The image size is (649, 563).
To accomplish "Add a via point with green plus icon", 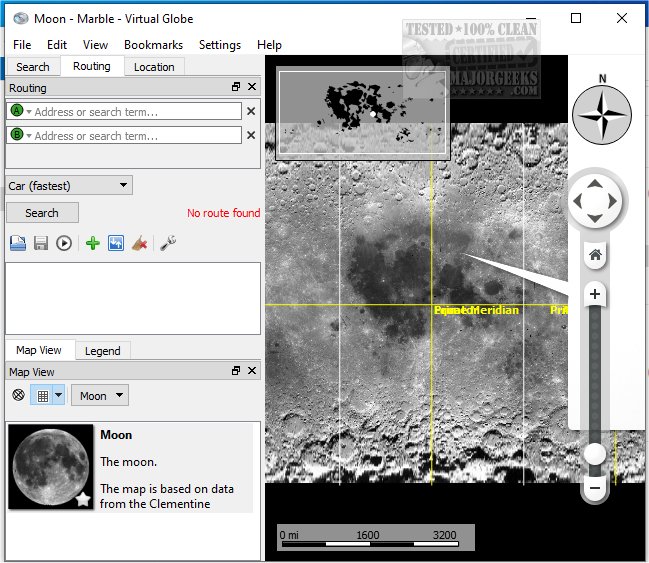I will click(x=92, y=243).
